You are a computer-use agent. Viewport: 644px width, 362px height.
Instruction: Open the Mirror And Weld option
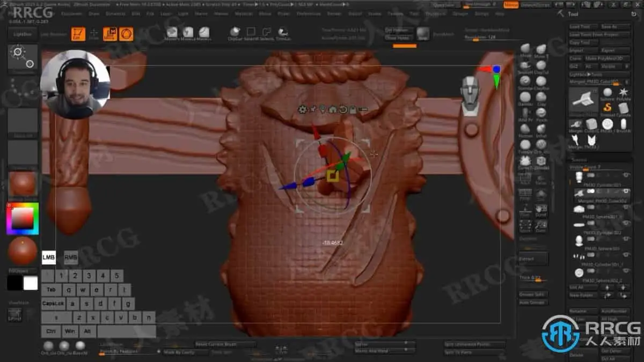(x=385, y=351)
